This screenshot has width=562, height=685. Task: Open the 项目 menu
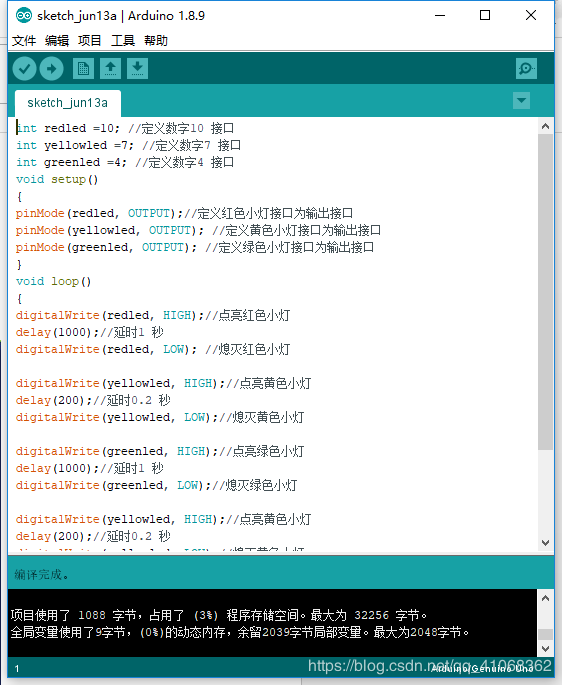(x=90, y=41)
